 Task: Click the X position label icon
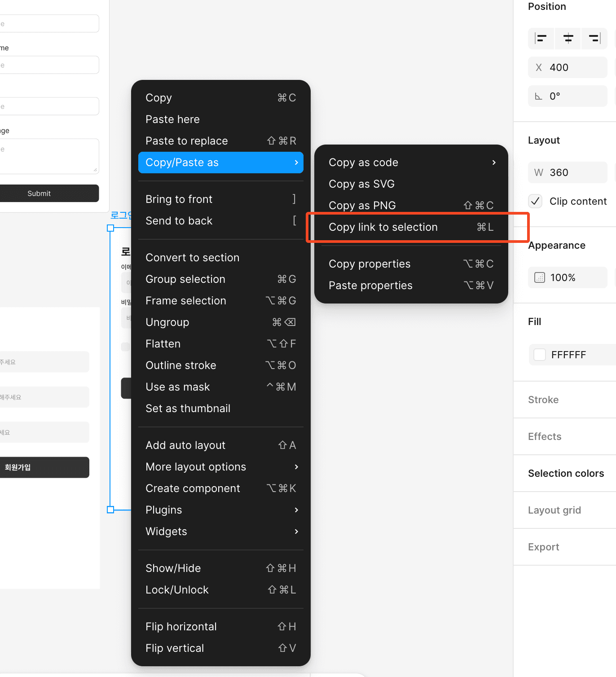539,68
